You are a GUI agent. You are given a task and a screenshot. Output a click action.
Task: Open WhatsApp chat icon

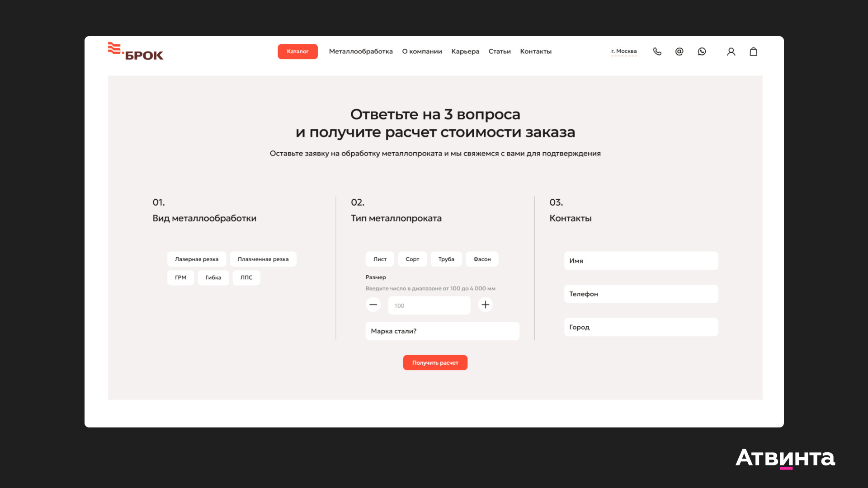[x=702, y=52]
